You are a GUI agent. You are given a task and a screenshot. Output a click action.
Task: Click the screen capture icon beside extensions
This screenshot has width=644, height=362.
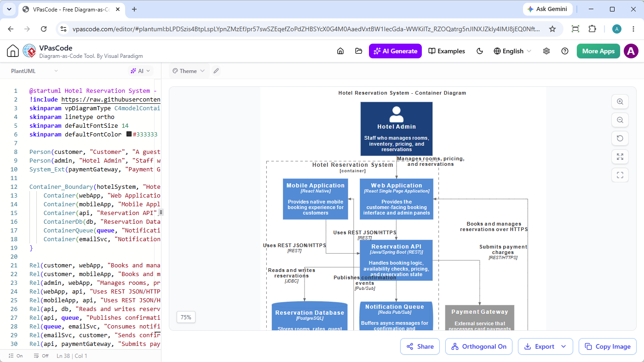click(575, 29)
